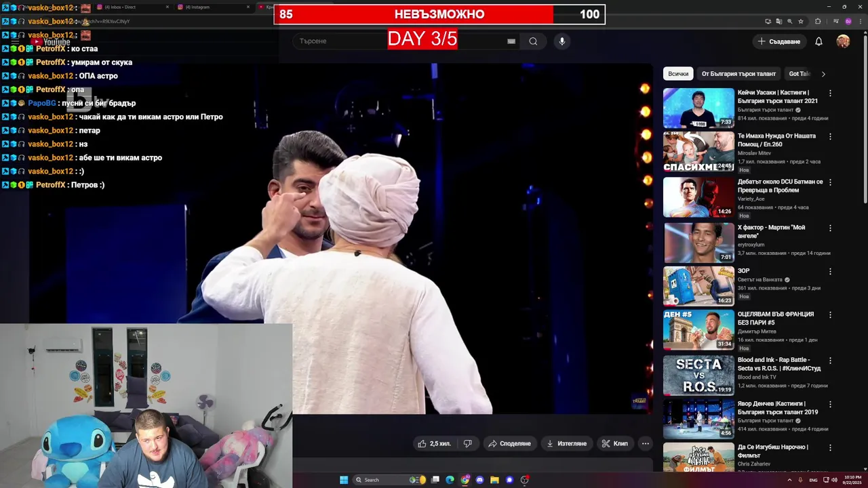
Task: Open Да Се Изгубиш Нарочно video title
Action: (773, 451)
